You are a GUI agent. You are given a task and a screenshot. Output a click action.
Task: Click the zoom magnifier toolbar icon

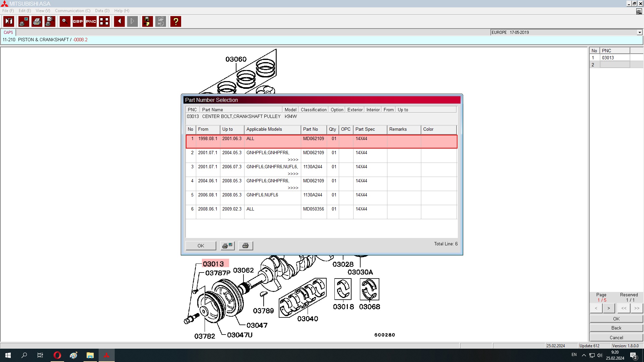(65, 21)
